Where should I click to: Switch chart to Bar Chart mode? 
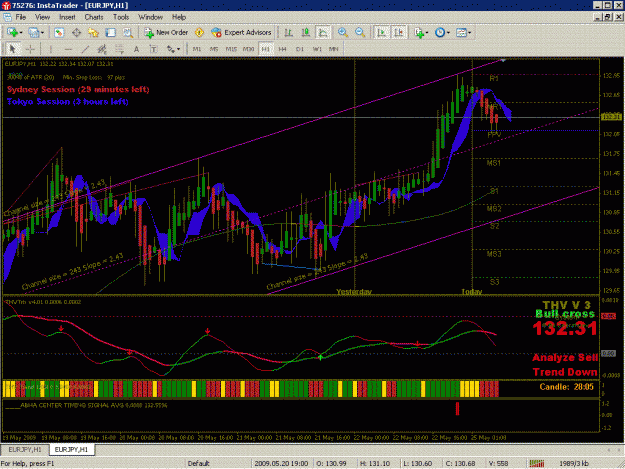point(288,33)
